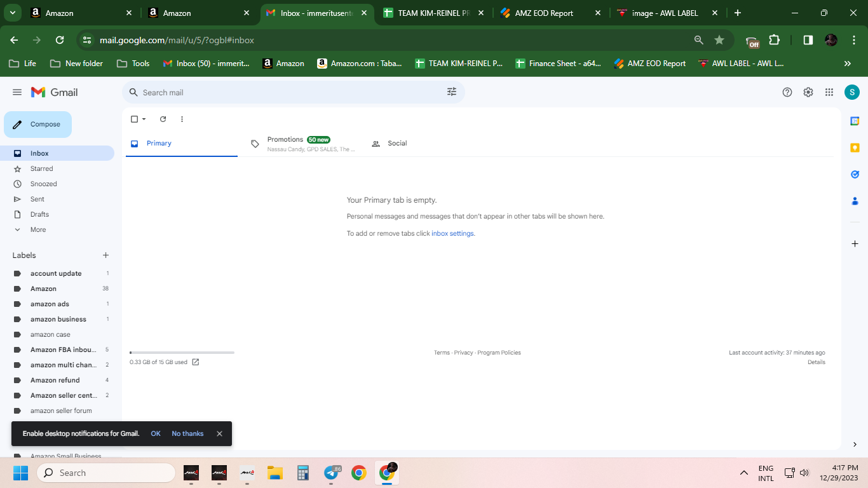868x488 pixels.
Task: Open Telegram from the taskbar
Action: point(331,473)
